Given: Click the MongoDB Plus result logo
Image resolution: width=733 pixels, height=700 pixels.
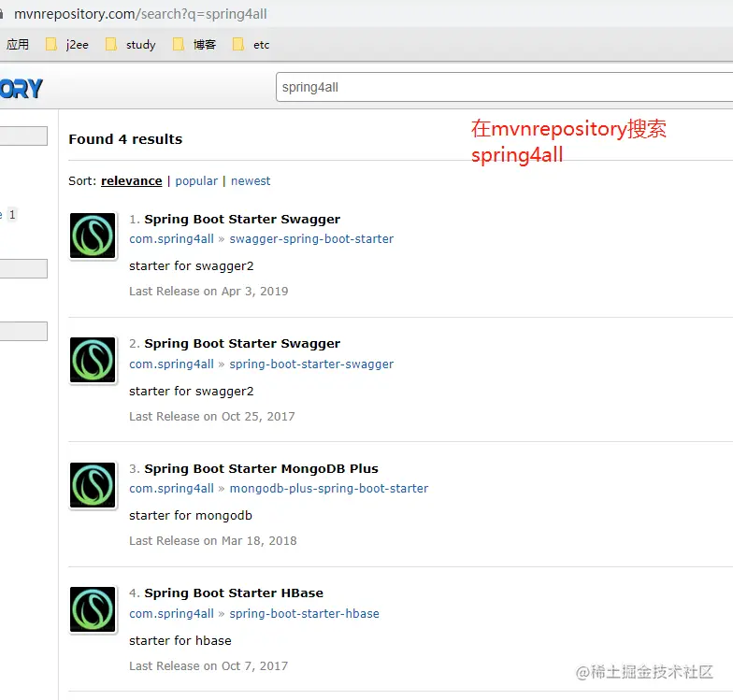Looking at the screenshot, I should 93,485.
